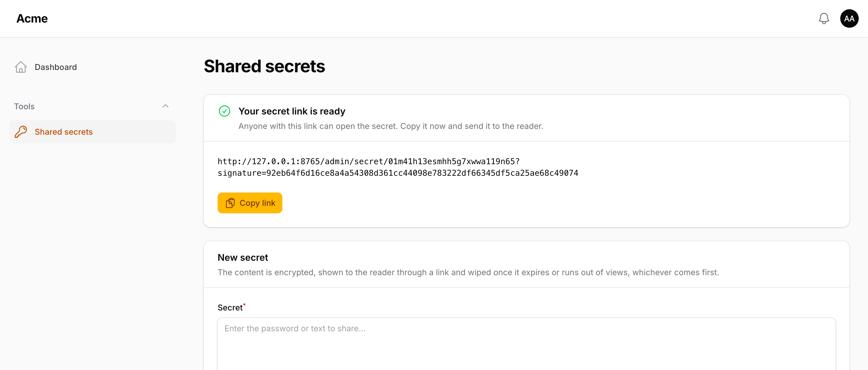Screen dimensions: 868x370
Task: Click the Acme brand logo
Action: pos(32,18)
